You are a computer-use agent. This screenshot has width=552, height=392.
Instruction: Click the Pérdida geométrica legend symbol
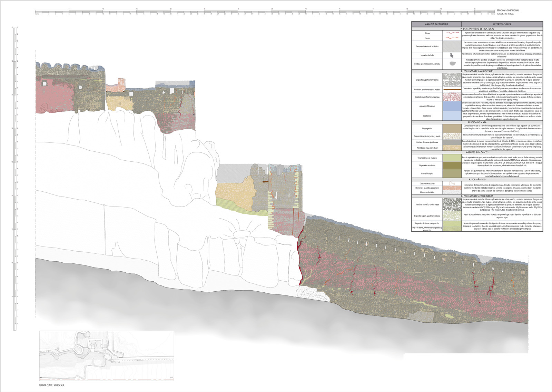click(x=452, y=63)
